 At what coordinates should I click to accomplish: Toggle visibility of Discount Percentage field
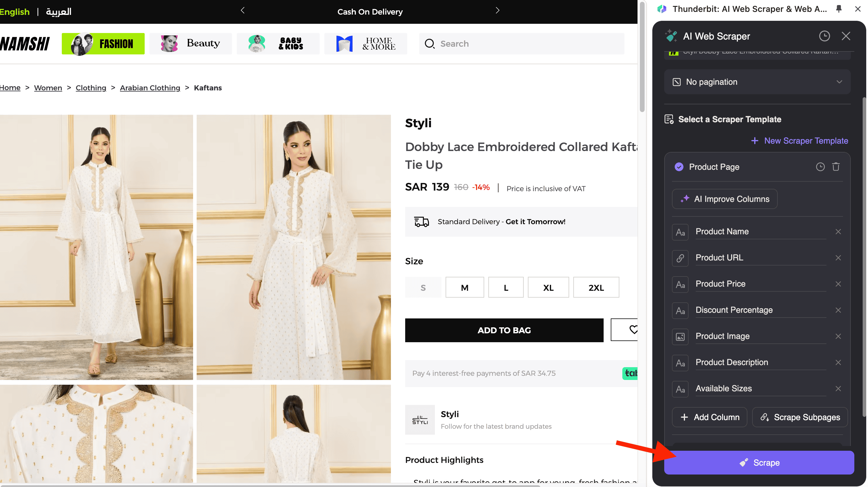point(839,310)
